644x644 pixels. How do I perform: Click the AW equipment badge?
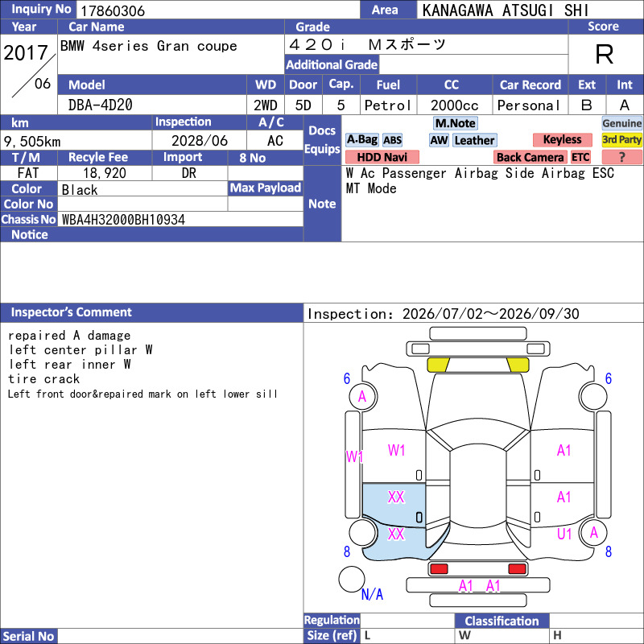[439, 140]
